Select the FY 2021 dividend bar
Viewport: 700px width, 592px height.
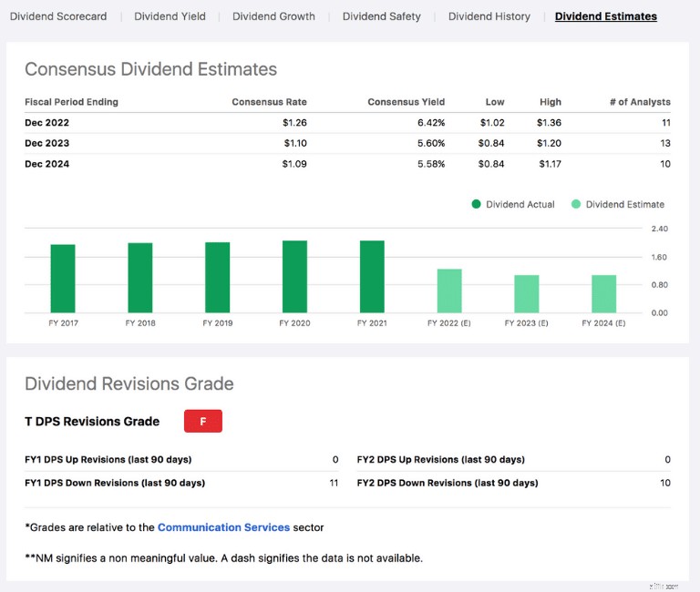pyautogui.click(x=372, y=277)
